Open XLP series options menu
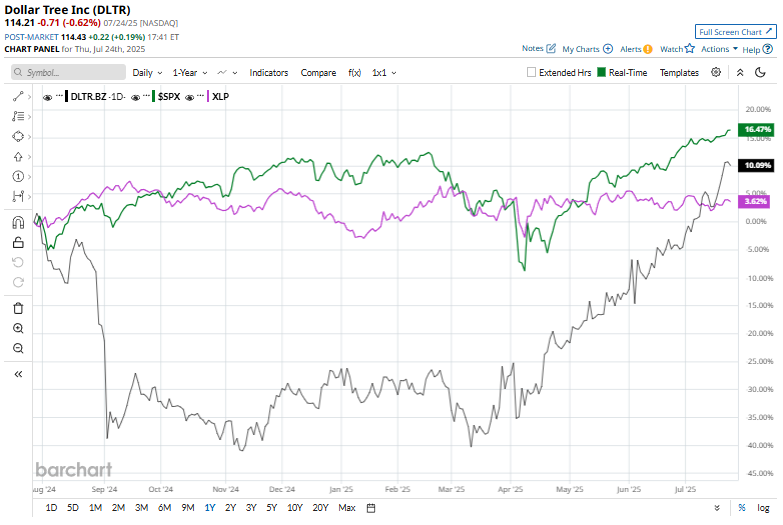The image size is (783, 525). 200,96
